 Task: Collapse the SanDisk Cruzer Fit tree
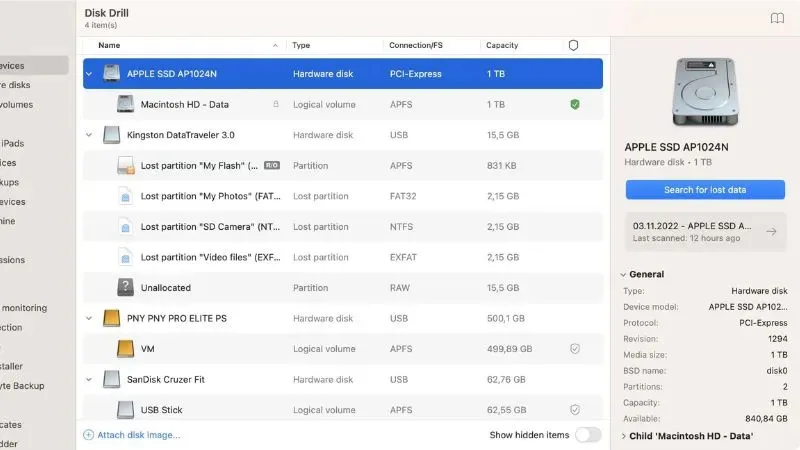click(89, 380)
